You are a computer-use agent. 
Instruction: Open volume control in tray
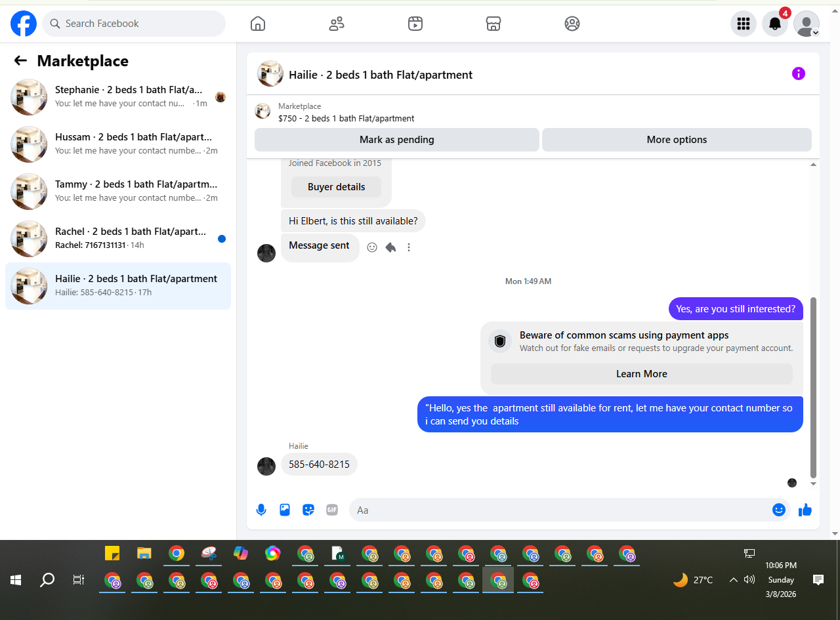click(749, 580)
